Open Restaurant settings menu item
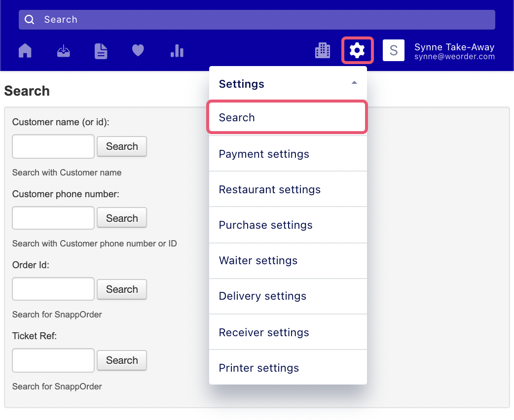The height and width of the screenshot is (420, 514). pos(288,189)
